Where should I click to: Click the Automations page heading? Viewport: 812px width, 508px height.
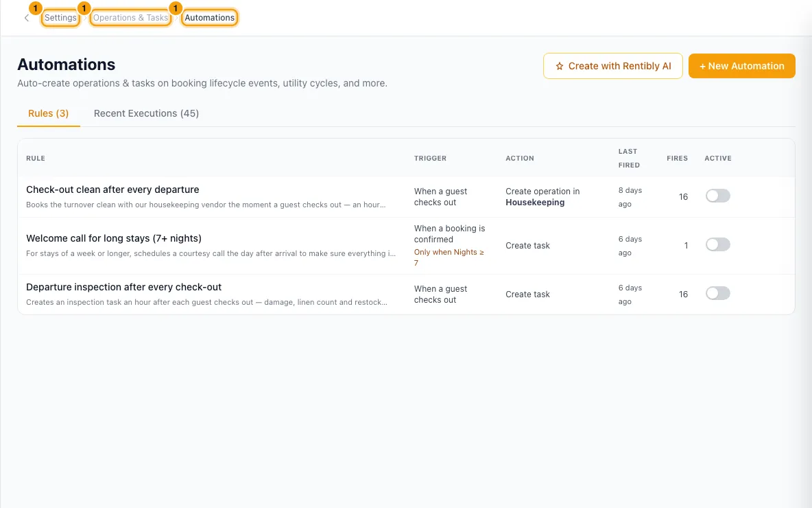(x=67, y=65)
